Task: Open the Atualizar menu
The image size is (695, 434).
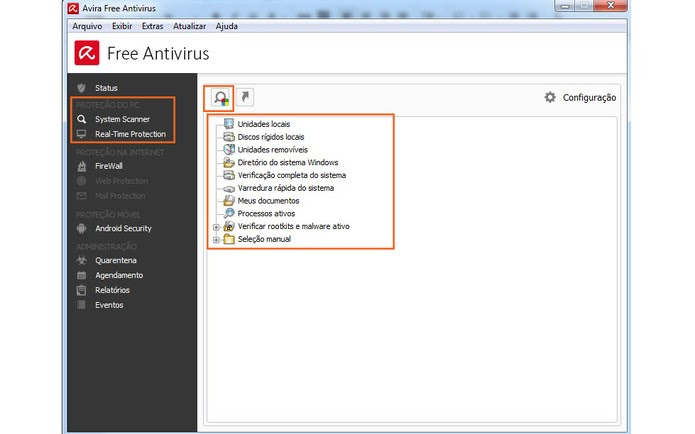Action: (189, 26)
